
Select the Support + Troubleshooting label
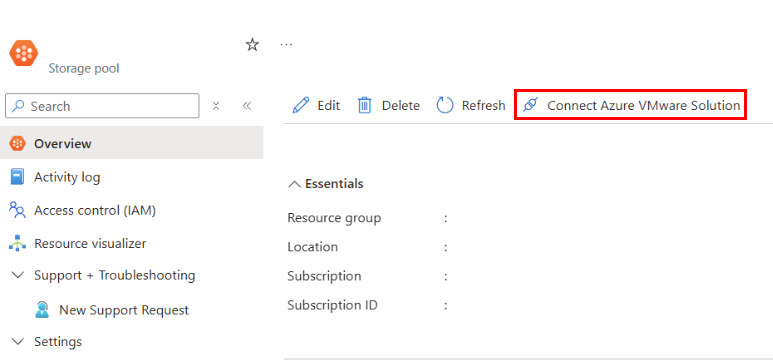click(x=114, y=275)
